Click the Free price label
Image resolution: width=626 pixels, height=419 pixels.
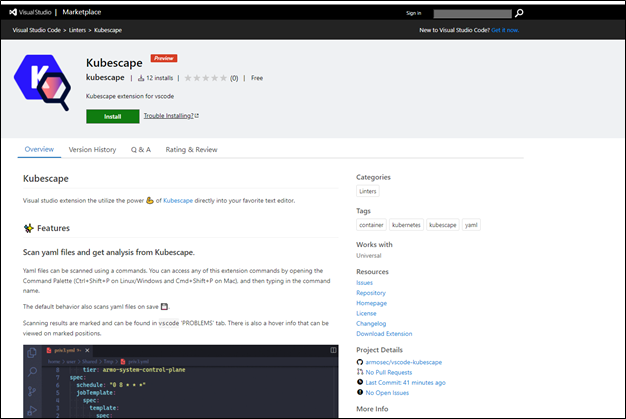257,78
